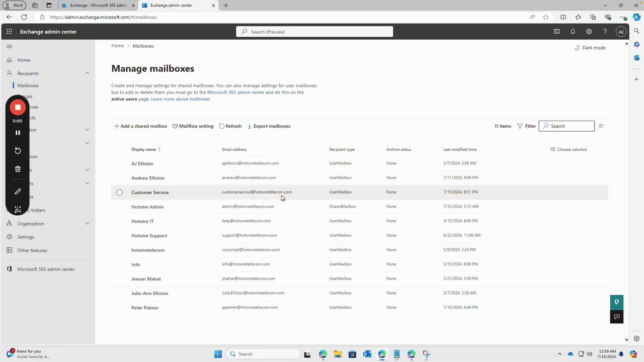Click the mailbox list Search field
This screenshot has height=362, width=644.
click(567, 126)
